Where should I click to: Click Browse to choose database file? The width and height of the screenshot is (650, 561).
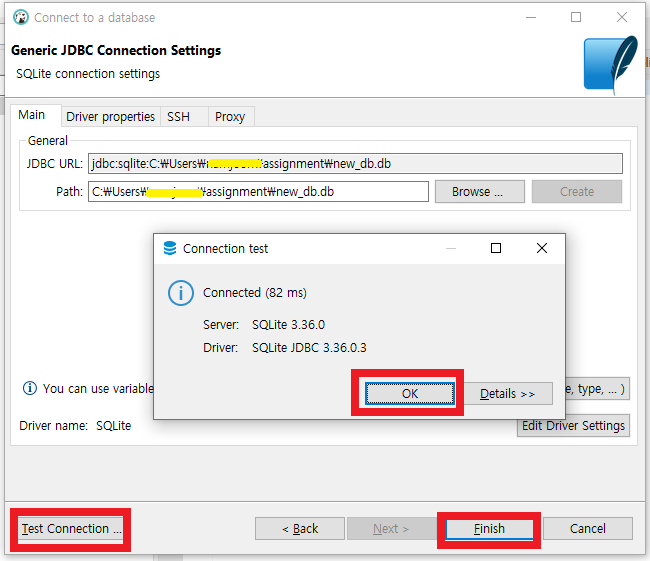(x=480, y=192)
